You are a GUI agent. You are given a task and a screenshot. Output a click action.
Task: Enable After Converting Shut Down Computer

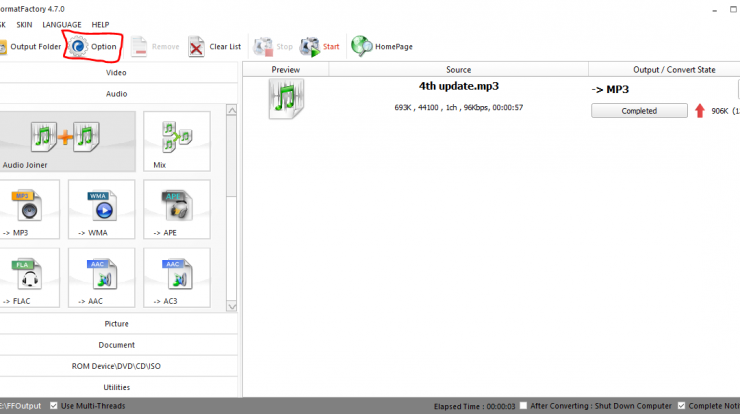click(x=523, y=406)
